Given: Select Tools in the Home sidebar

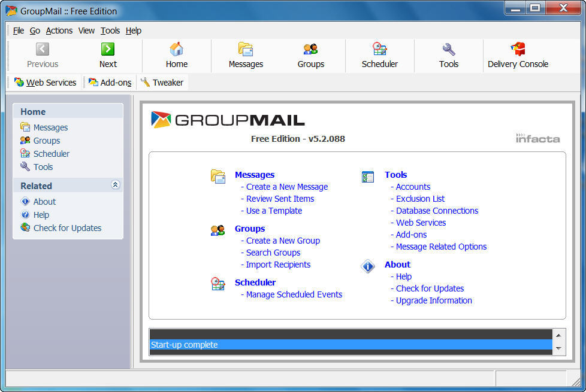Looking at the screenshot, I should coord(43,167).
